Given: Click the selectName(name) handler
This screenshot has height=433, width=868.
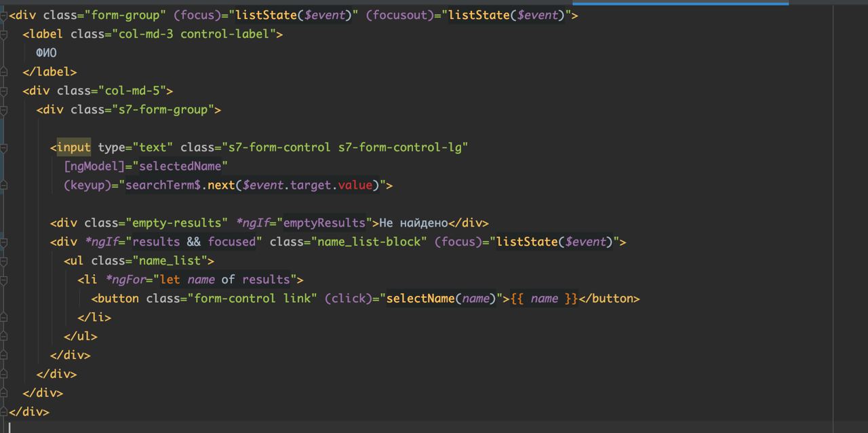Looking at the screenshot, I should click(x=441, y=299).
